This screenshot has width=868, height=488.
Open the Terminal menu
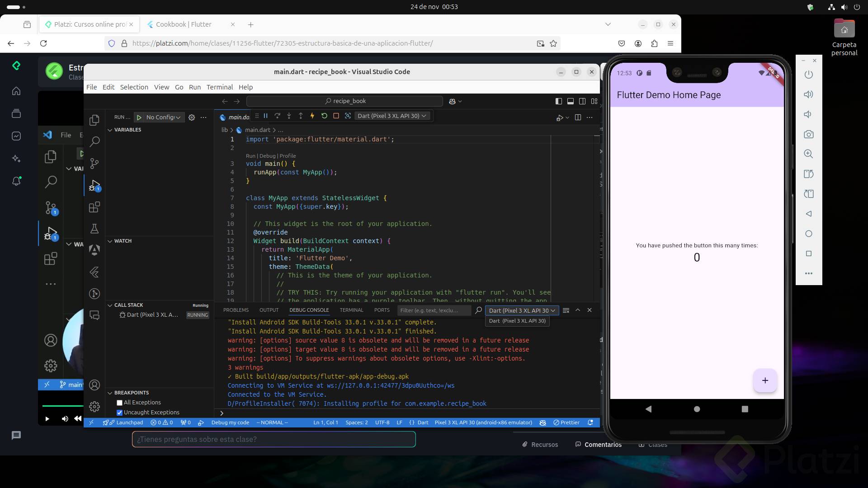(219, 87)
